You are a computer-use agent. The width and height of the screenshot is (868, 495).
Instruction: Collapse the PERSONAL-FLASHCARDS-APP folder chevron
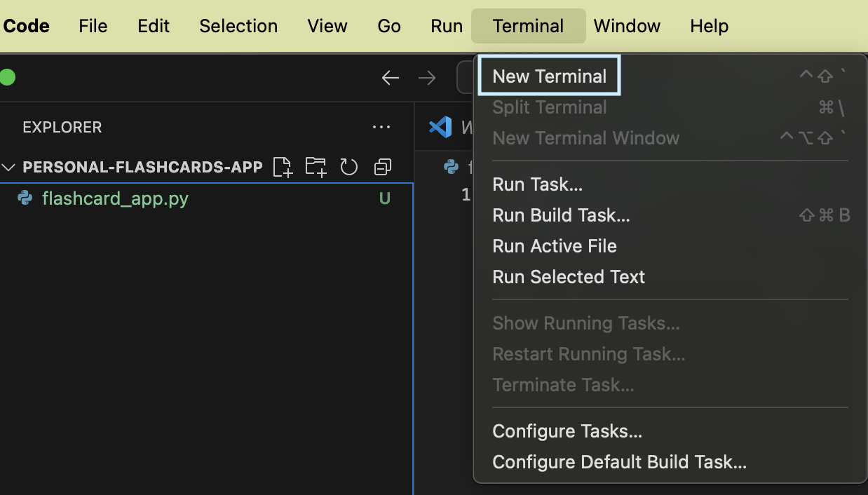(10, 167)
